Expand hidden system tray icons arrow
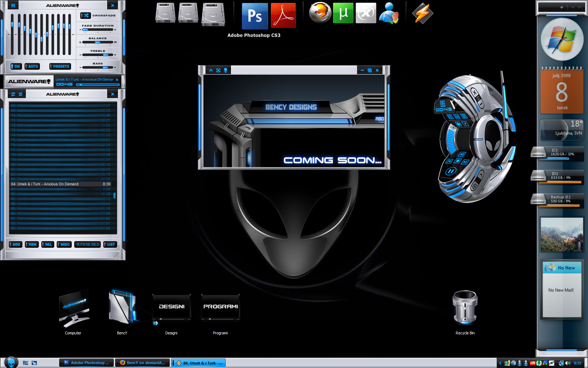Image resolution: width=588 pixels, height=368 pixels. (500, 363)
